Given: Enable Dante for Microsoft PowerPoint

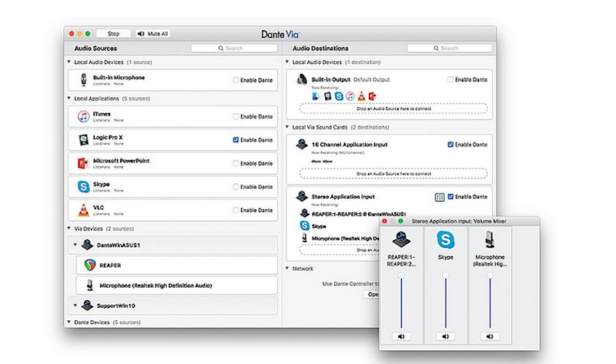Looking at the screenshot, I should [236, 163].
